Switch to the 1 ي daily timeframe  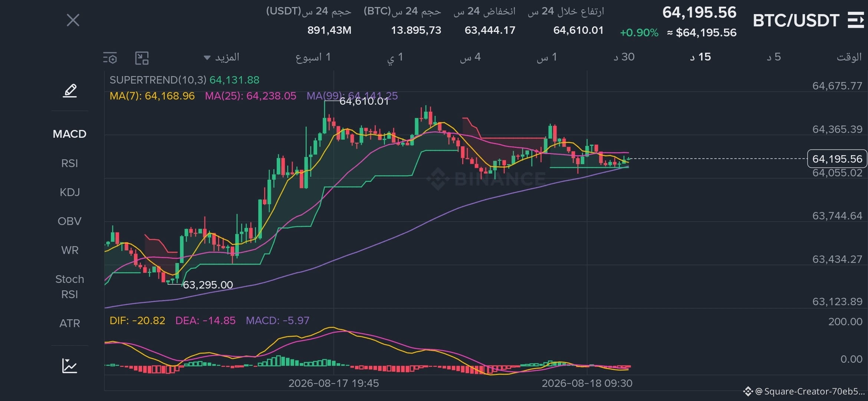pos(395,58)
